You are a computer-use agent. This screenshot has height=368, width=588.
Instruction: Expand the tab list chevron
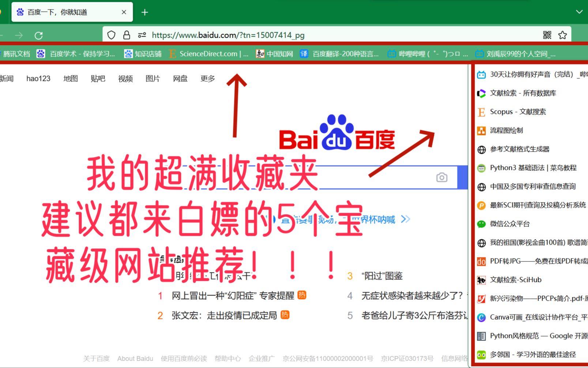point(579,12)
